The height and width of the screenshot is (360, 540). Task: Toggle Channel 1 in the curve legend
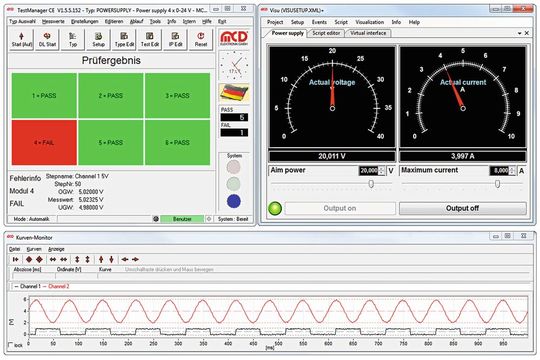pyautogui.click(x=28, y=286)
